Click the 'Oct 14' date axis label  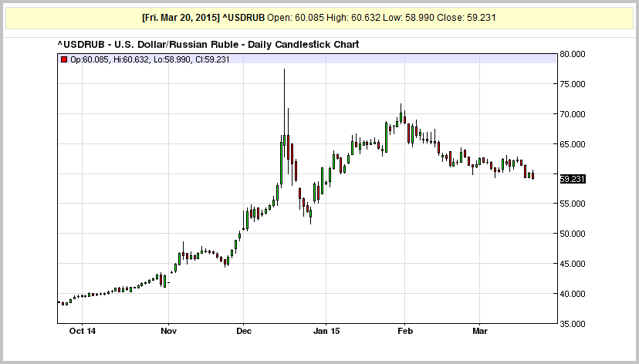point(83,331)
